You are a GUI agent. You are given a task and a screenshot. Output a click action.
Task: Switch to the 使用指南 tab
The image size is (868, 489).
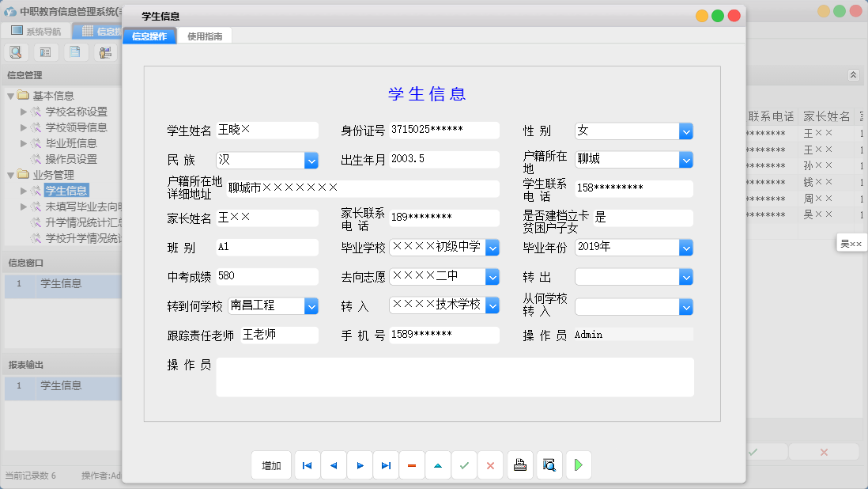206,35
